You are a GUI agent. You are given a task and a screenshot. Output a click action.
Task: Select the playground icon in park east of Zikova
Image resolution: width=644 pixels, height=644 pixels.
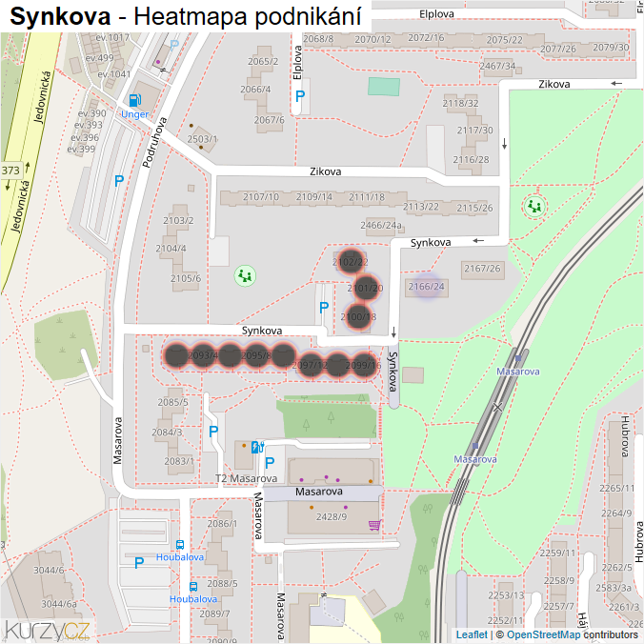(x=534, y=206)
